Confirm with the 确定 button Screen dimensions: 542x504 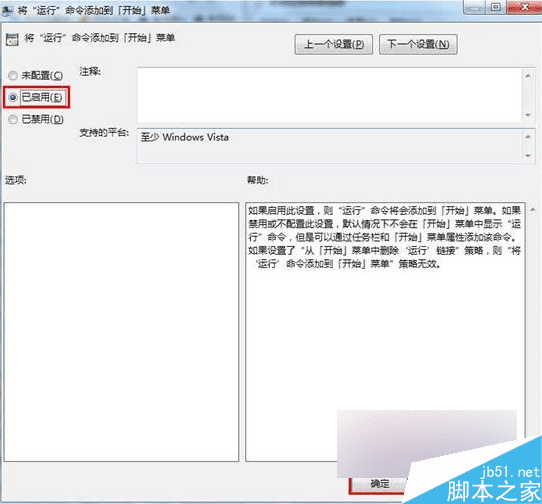(380, 484)
